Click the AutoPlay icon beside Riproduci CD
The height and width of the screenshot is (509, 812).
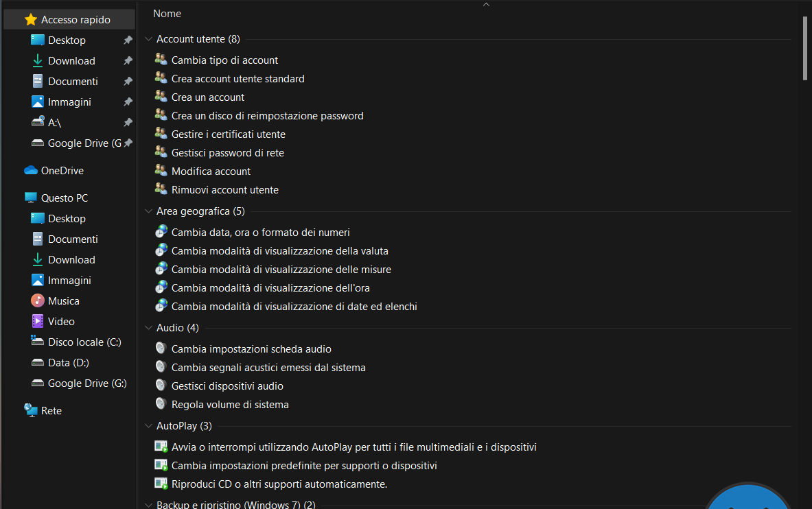[x=161, y=484]
